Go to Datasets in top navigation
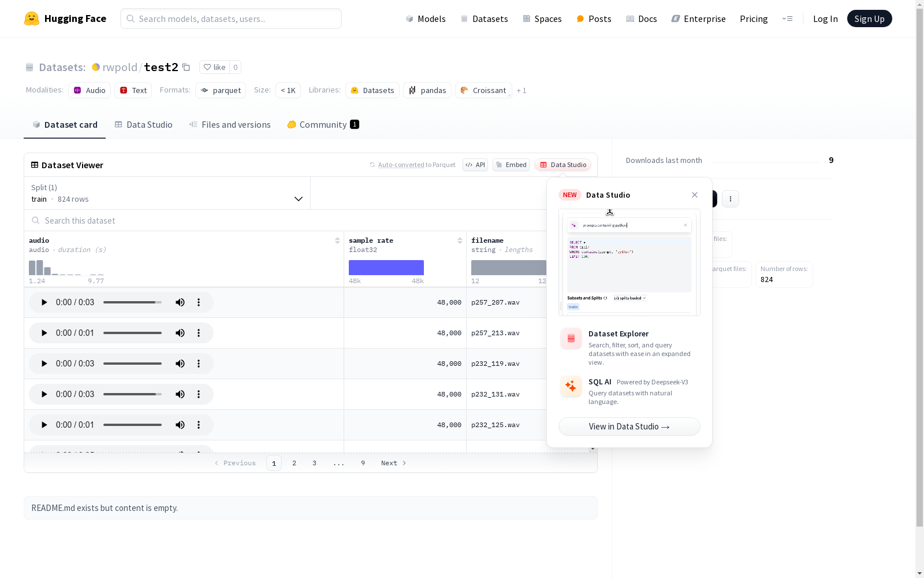The image size is (924, 578). [x=484, y=18]
